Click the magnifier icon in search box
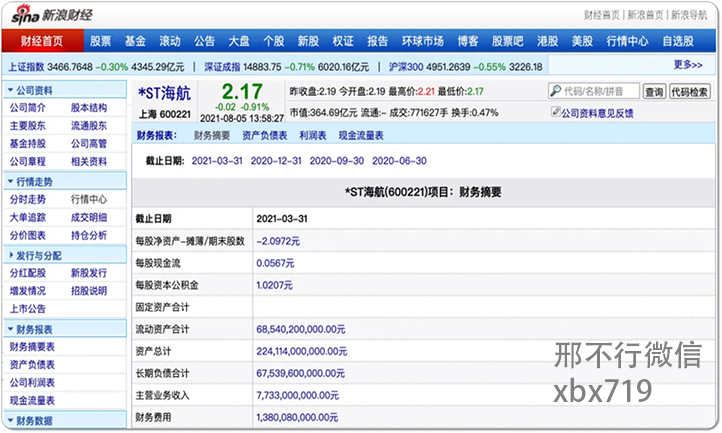The width and height of the screenshot is (722, 433). [556, 90]
